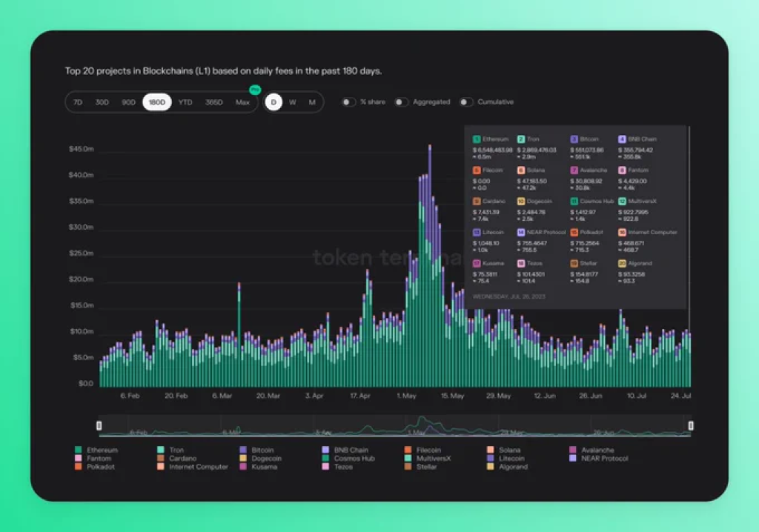
Task: Switch the range to YTD
Action: coord(185,102)
